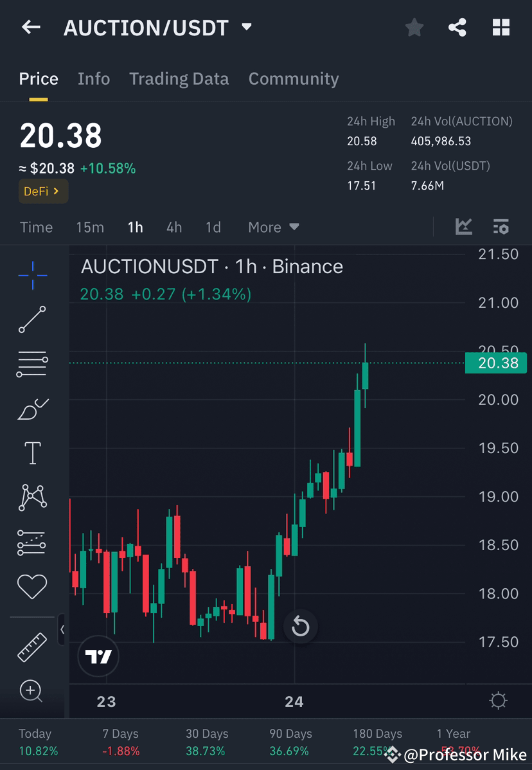Select the XABCD pattern tool
532x770 pixels.
tap(32, 497)
